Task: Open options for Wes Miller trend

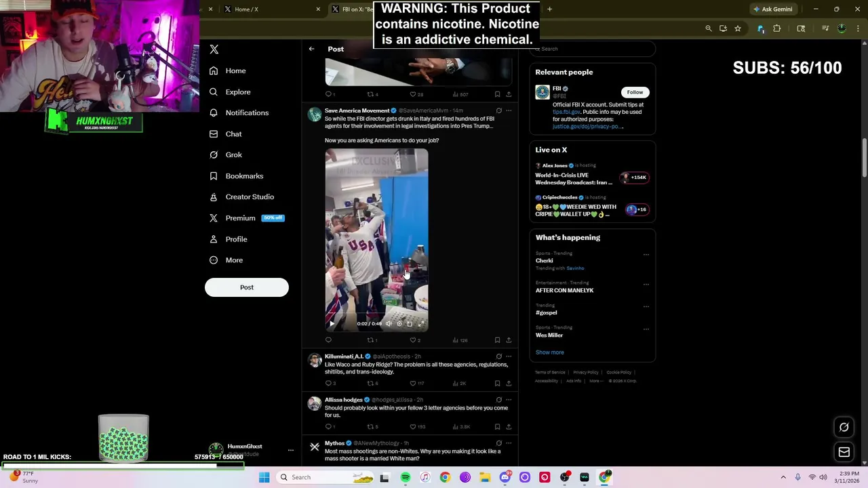Action: [646, 329]
